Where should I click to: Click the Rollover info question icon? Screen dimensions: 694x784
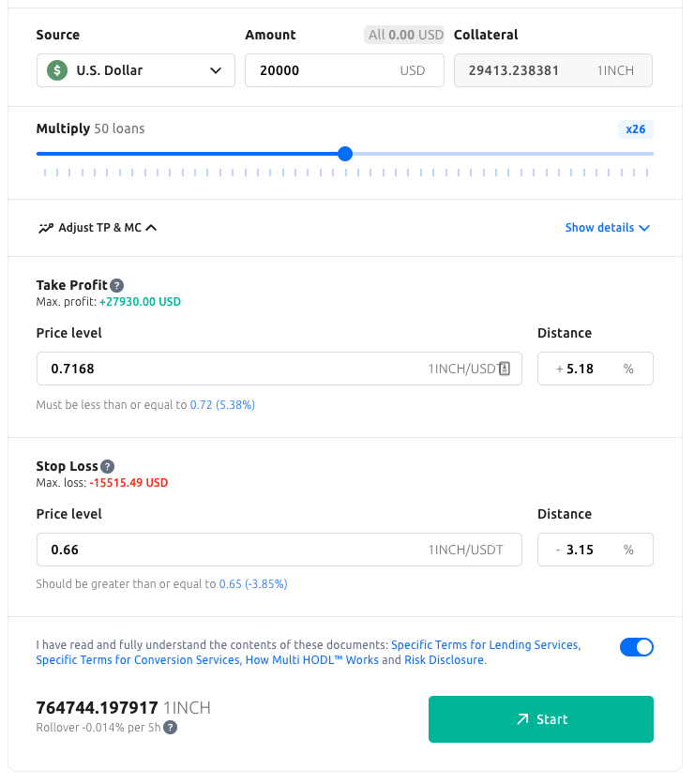171,727
